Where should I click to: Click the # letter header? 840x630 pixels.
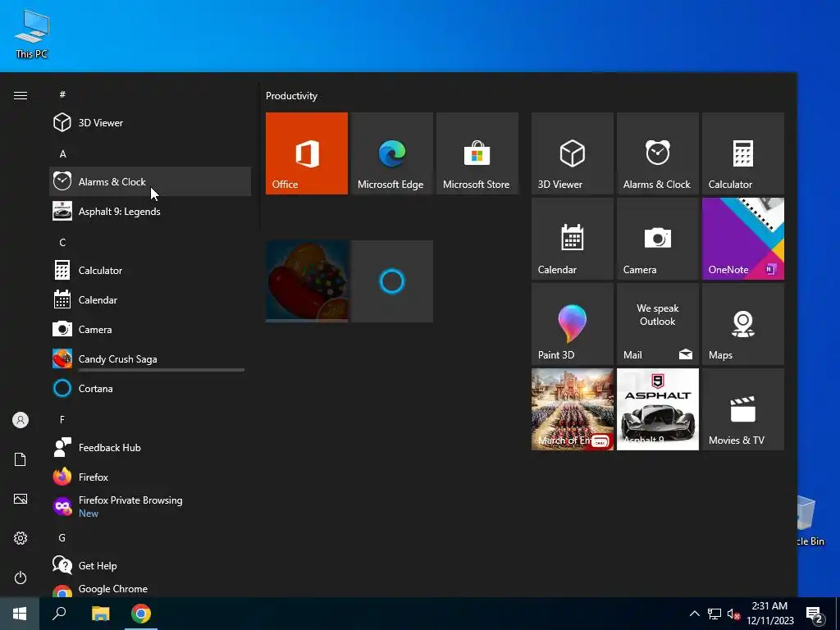(x=62, y=94)
